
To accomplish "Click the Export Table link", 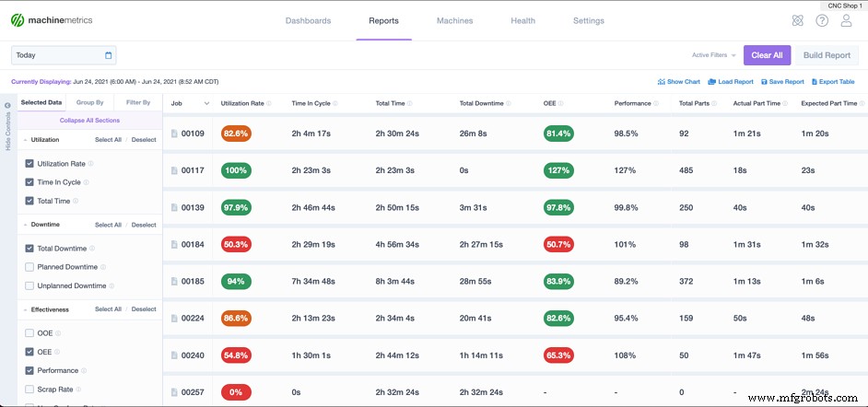I will 833,82.
